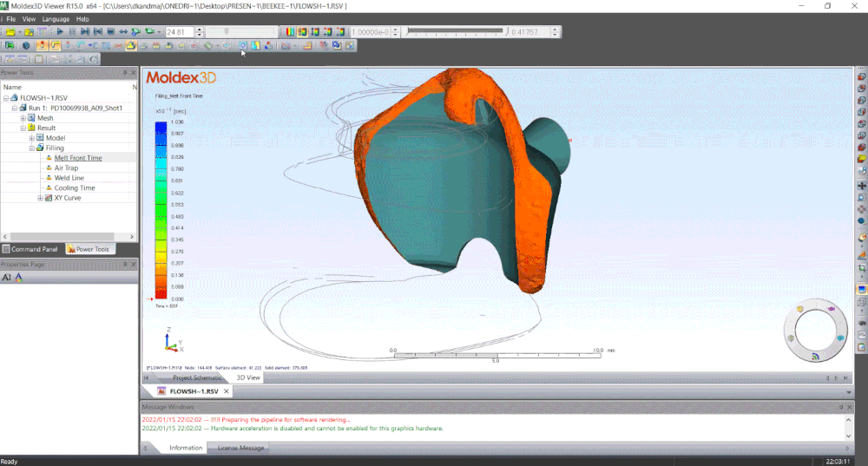Screen dimensions: 868x466
Task: Expand the Mesh tree node
Action: (23, 118)
